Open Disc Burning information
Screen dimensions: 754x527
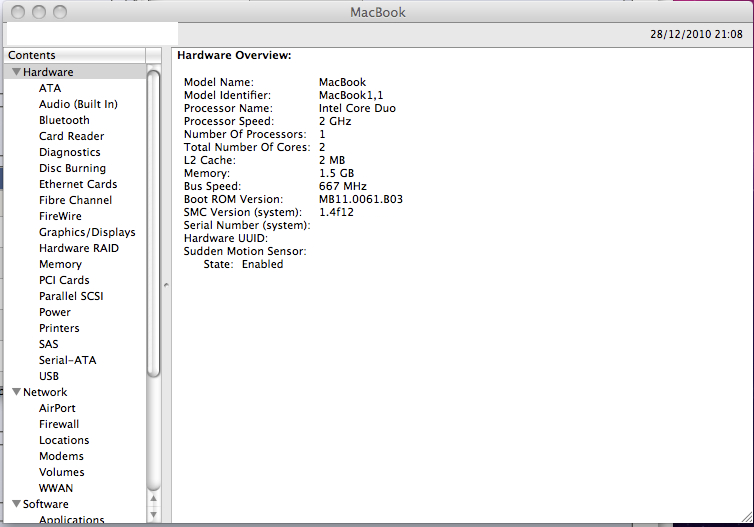[x=73, y=168]
